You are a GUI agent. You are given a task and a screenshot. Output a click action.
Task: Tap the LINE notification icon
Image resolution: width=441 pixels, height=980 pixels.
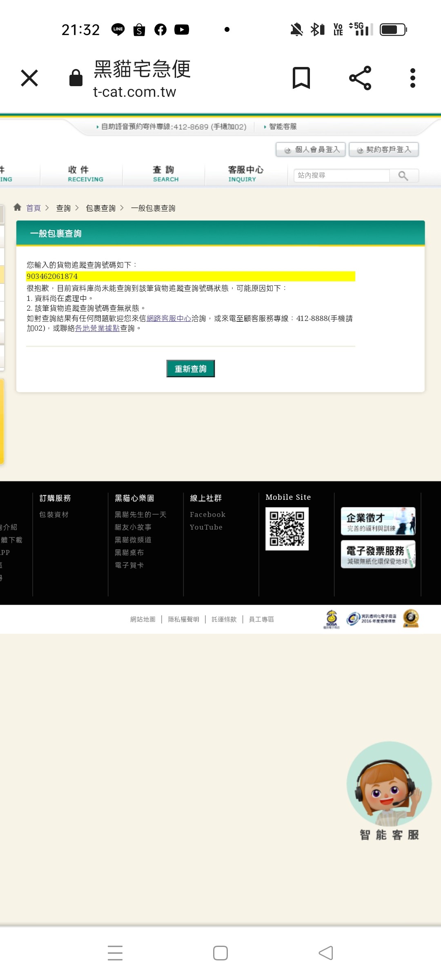[x=118, y=29]
